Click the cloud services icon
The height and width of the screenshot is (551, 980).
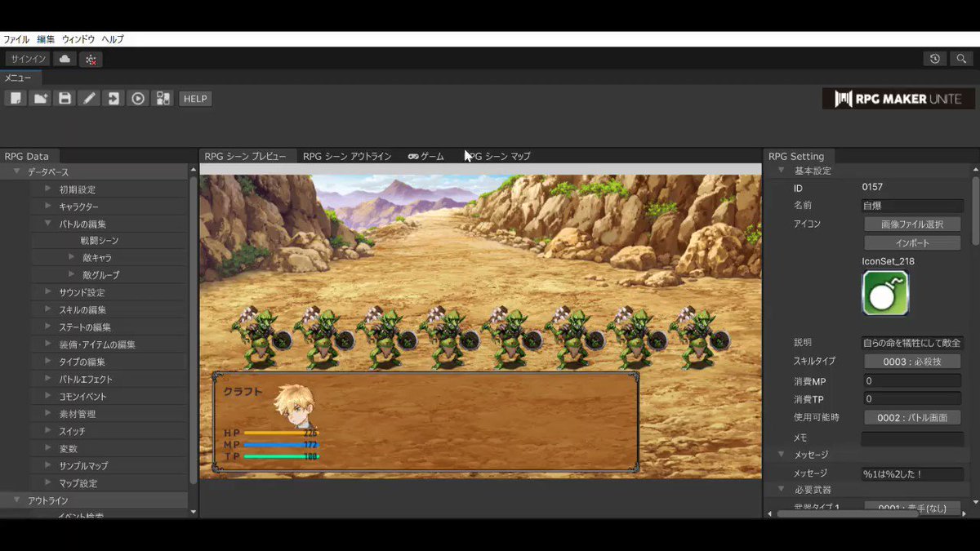65,59
